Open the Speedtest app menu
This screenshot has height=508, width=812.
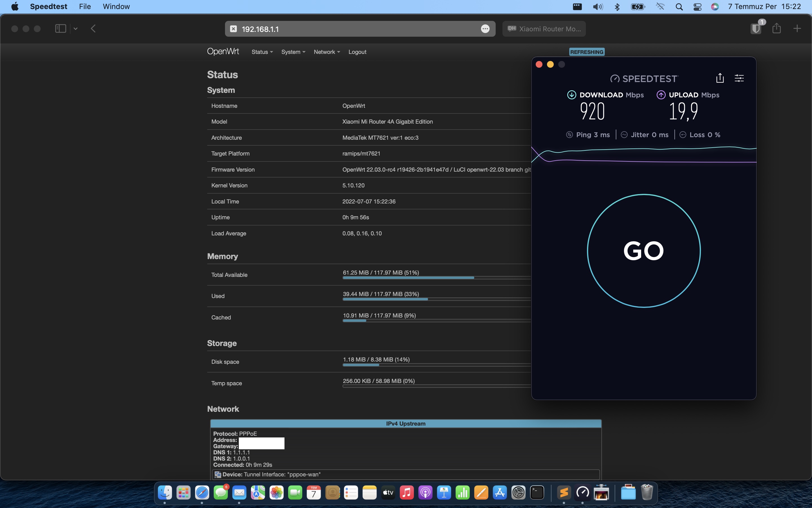[49, 6]
